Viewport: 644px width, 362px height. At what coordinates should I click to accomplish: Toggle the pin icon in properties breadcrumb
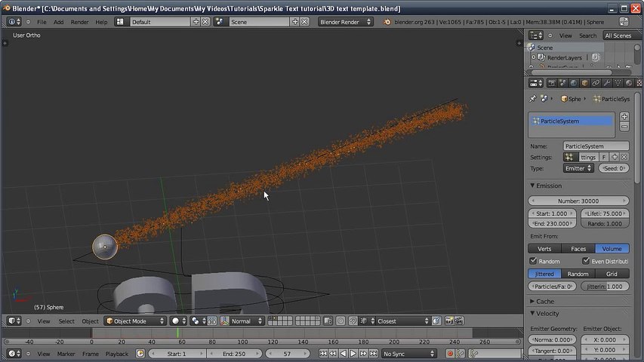pyautogui.click(x=533, y=99)
